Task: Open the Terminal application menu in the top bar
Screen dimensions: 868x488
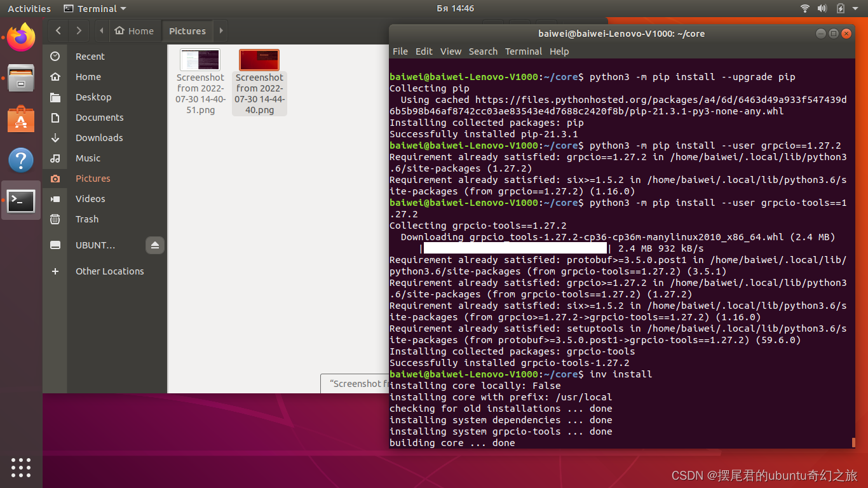Action: [94, 8]
